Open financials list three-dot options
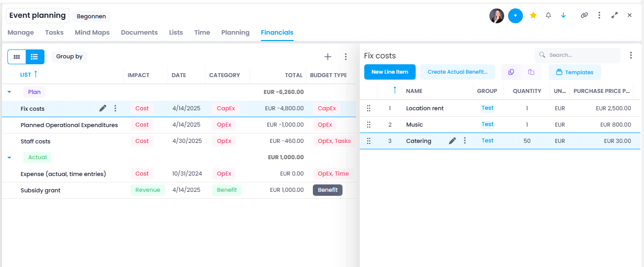This screenshot has width=644, height=267. click(346, 57)
